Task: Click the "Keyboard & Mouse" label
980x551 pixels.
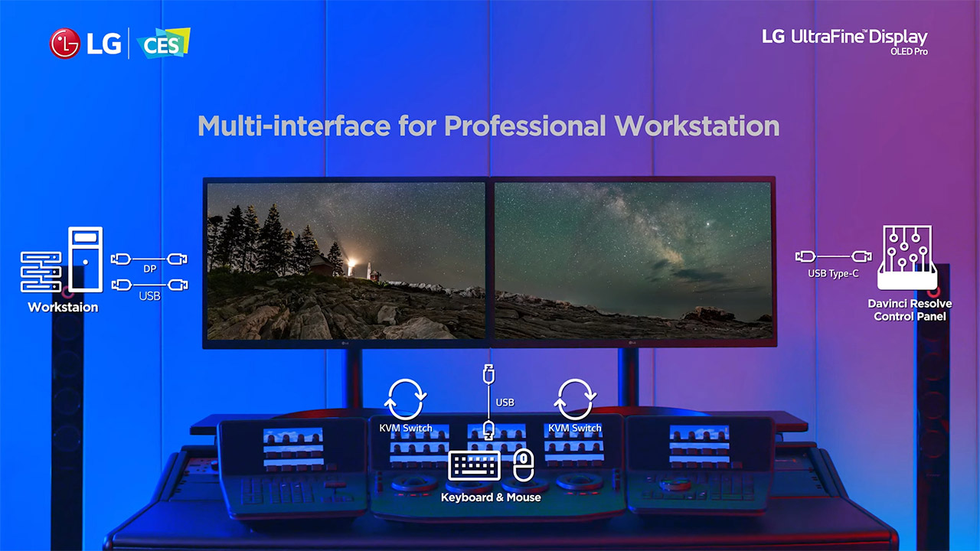Action: (491, 497)
